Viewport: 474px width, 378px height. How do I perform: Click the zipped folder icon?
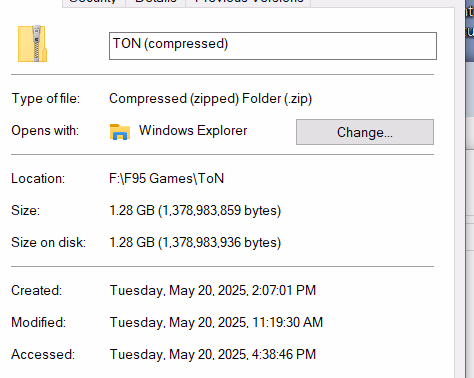coord(32,44)
